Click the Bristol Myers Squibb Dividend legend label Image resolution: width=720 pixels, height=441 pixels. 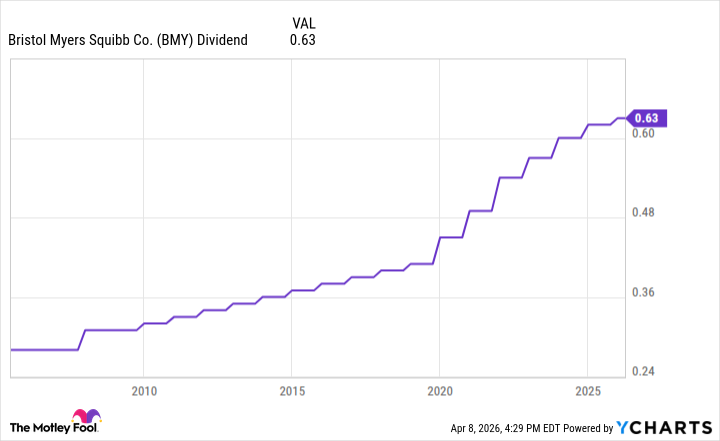point(128,40)
